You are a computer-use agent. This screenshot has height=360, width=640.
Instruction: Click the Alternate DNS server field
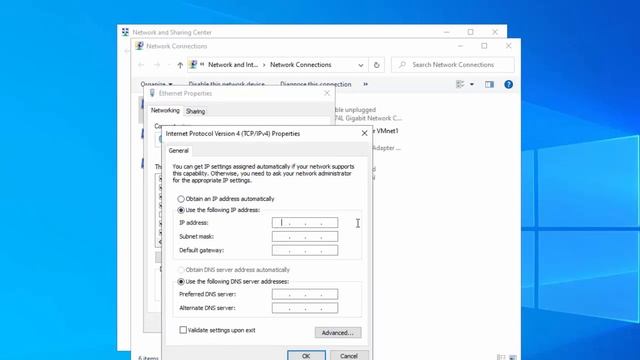tap(305, 308)
